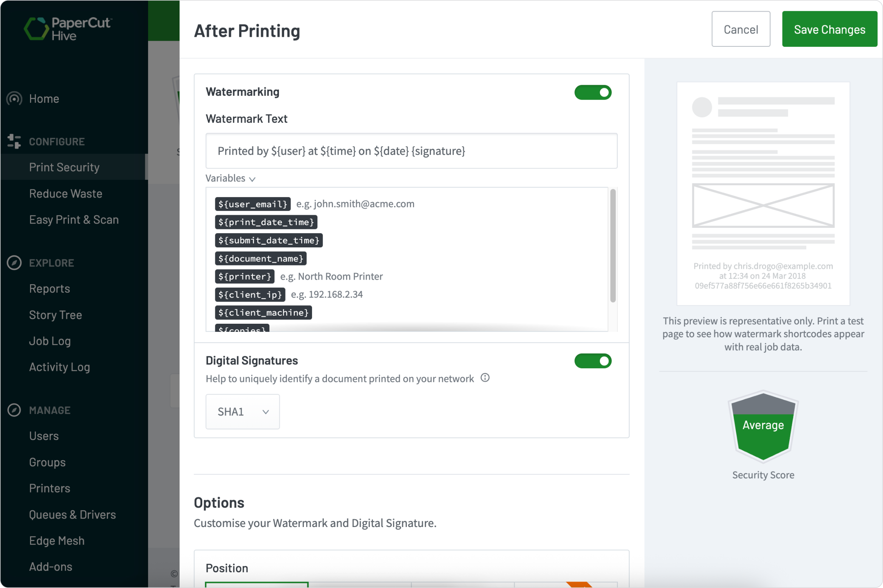Insert the ${user_email} variable chip
Screen dimensions: 883x588
pos(252,204)
